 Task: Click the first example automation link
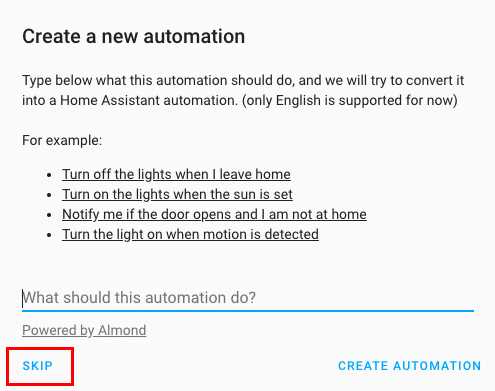pos(176,174)
